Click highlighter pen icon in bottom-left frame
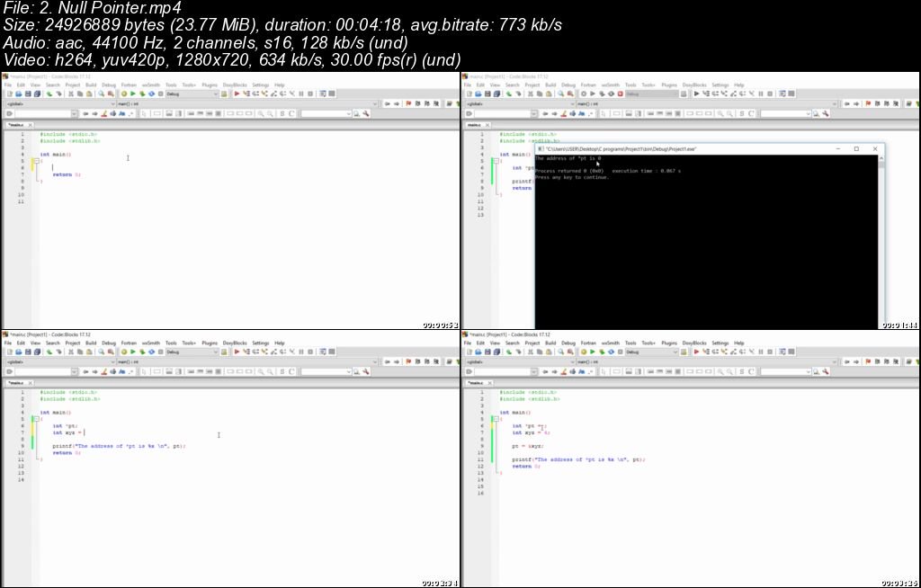Viewport: 921px width, 588px height. (104, 372)
